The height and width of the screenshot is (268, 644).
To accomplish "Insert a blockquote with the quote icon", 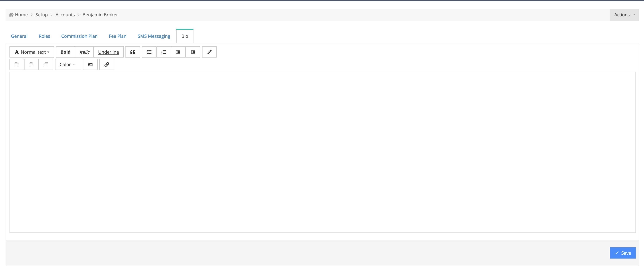I will coord(132,52).
